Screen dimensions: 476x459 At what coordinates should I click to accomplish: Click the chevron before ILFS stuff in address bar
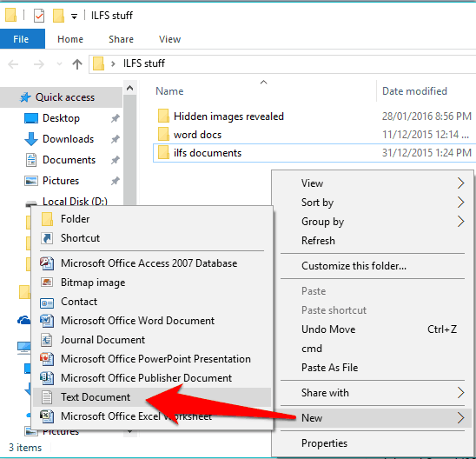[x=113, y=63]
